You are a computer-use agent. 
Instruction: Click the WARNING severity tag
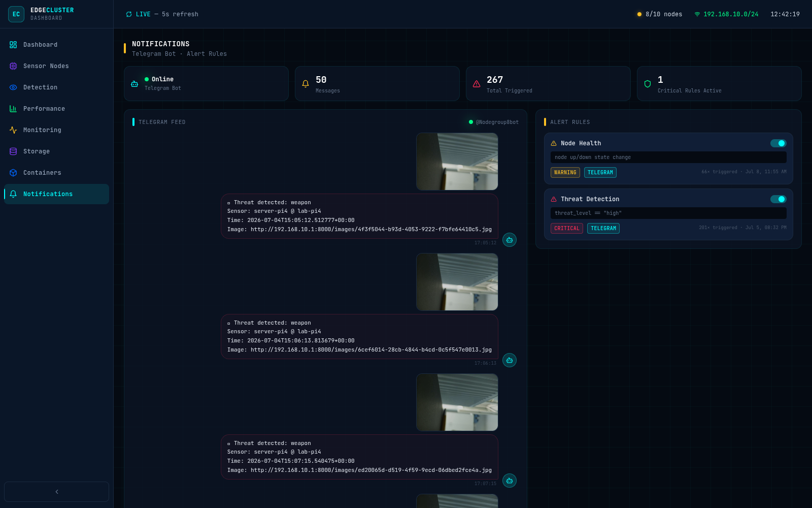[x=565, y=173]
